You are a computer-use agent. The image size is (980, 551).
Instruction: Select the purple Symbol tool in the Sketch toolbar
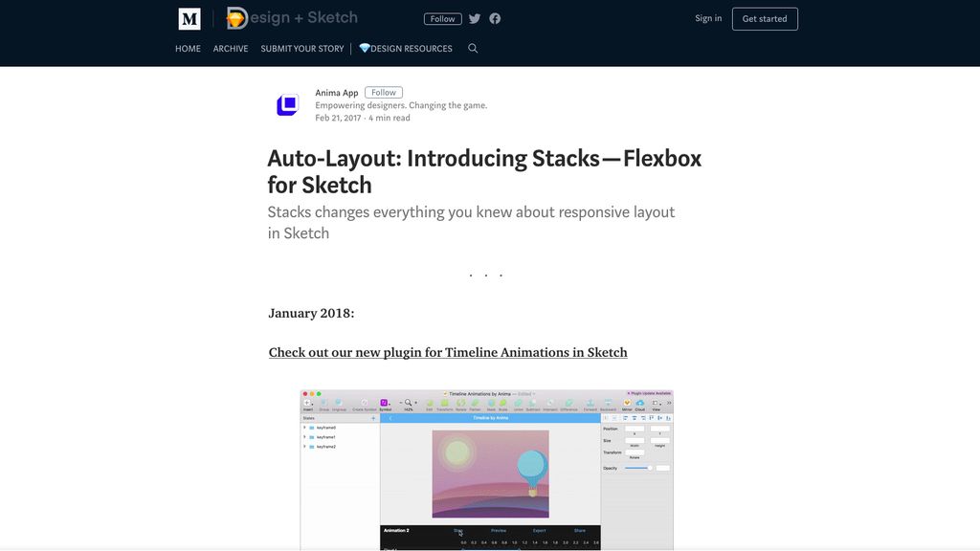[x=385, y=404]
